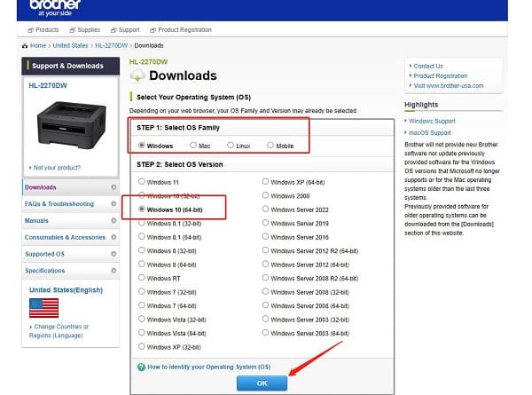
Task: Select Windows Server 2016 radio button
Action: click(265, 236)
